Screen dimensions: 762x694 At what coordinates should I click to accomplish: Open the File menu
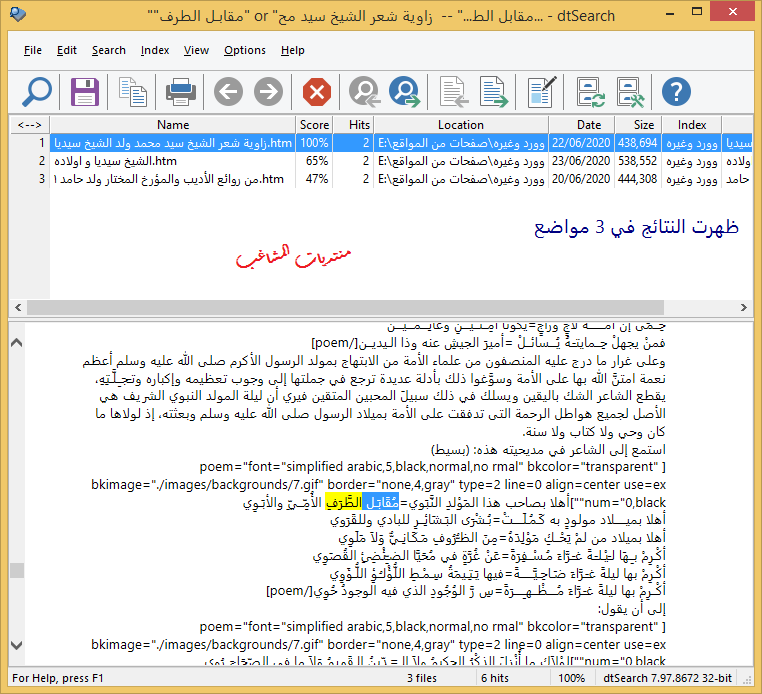33,50
